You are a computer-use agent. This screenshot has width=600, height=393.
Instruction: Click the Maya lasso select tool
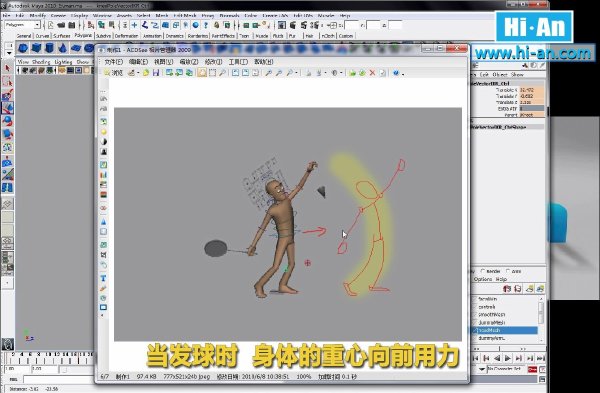coord(7,81)
